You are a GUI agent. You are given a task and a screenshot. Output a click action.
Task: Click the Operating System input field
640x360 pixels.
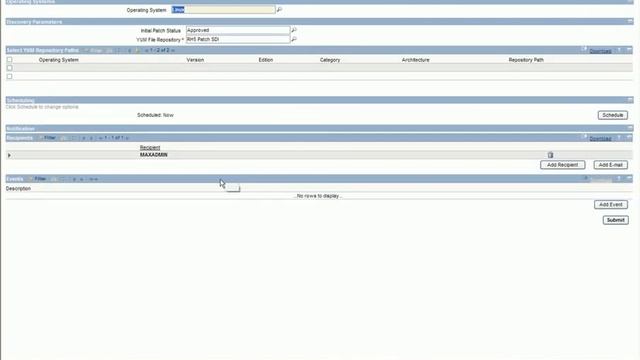223,9
